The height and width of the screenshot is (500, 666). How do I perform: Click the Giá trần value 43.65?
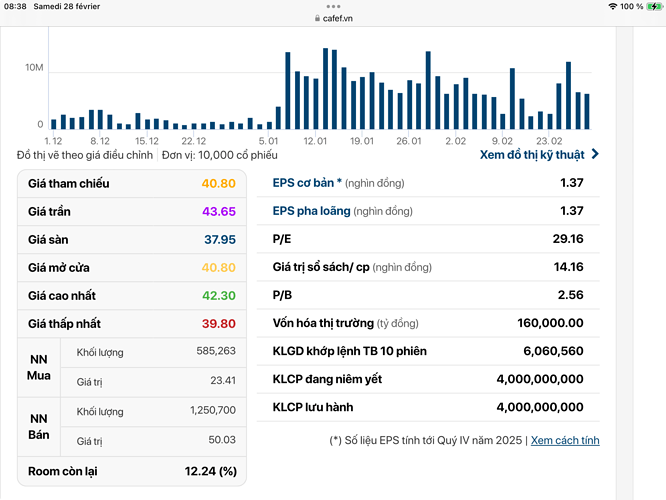(218, 212)
